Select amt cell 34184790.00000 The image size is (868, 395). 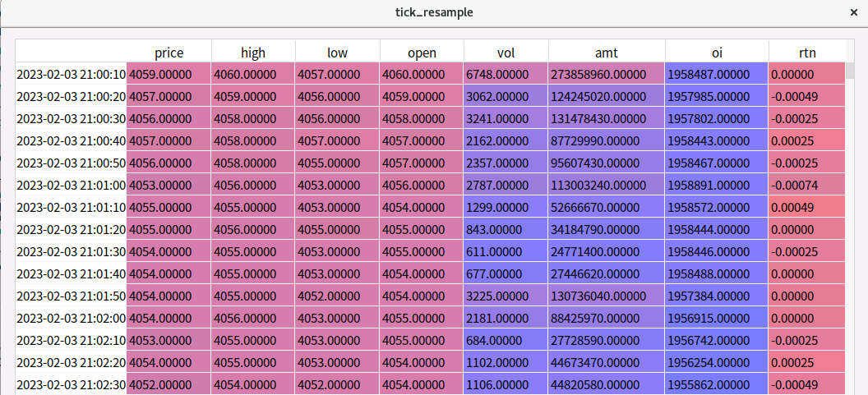[607, 229]
